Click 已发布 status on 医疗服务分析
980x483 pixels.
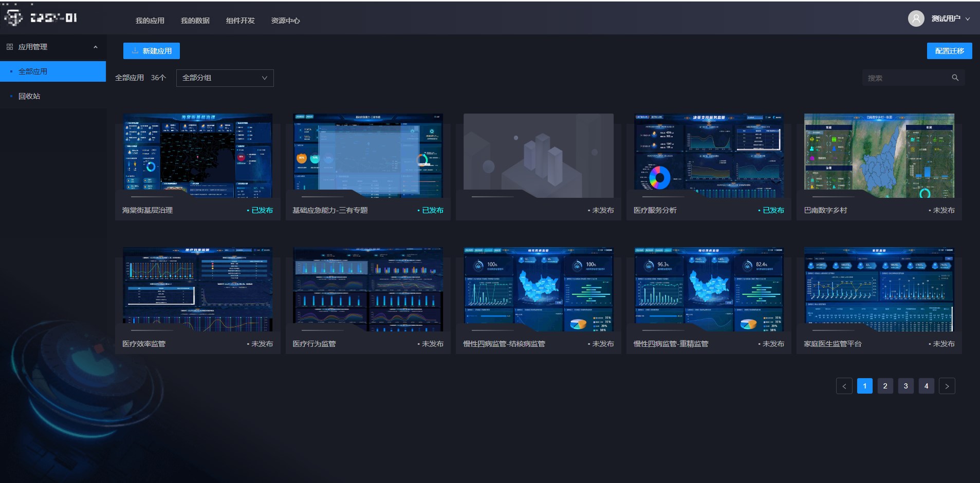[x=771, y=210]
